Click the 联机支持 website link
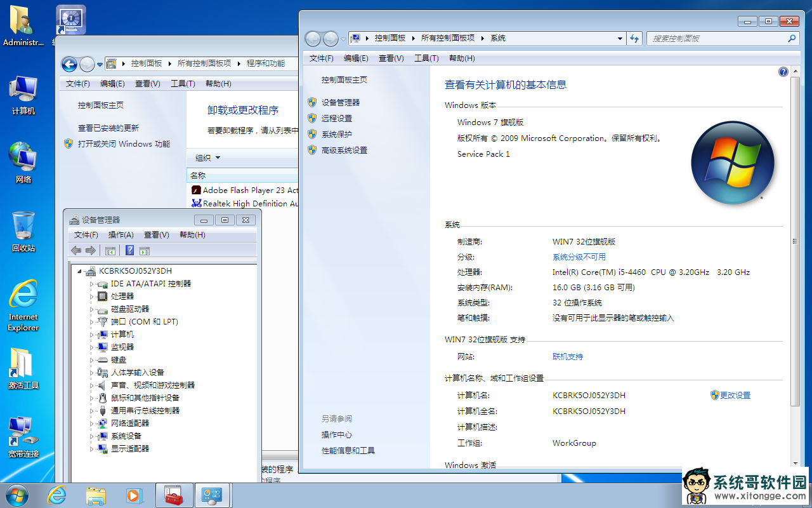Image resolution: width=812 pixels, height=508 pixels. tap(568, 356)
